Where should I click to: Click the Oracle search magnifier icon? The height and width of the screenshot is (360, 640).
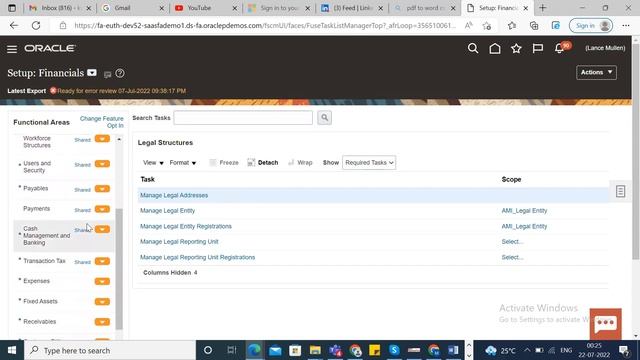tap(473, 49)
